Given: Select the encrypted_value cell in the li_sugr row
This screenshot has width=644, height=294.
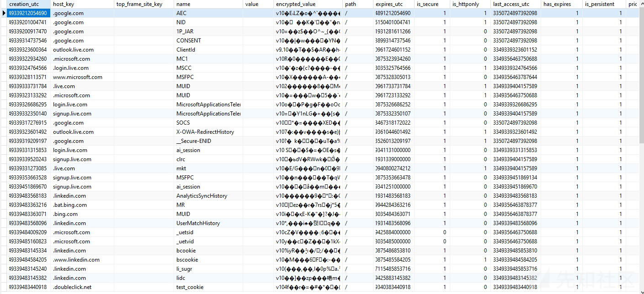Looking at the screenshot, I should [x=308, y=269].
